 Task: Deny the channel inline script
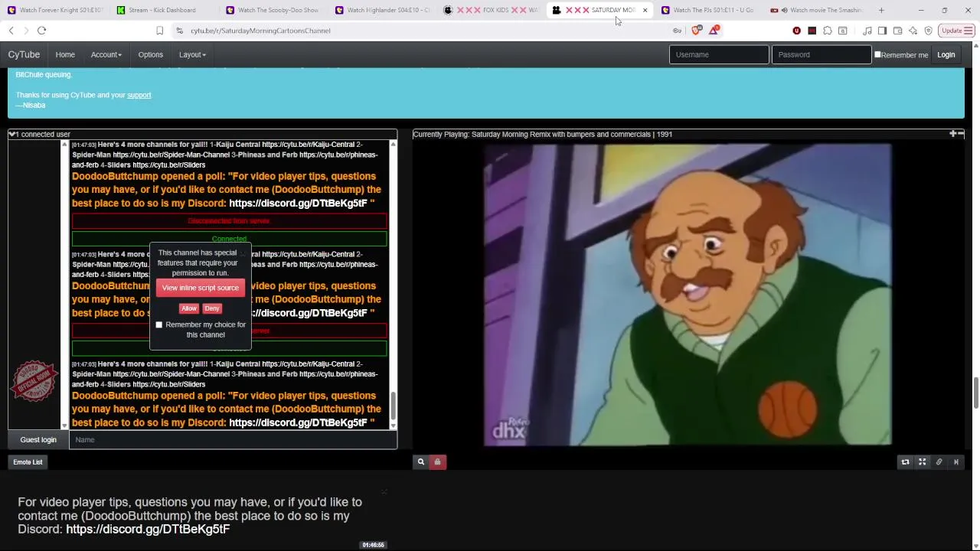click(x=212, y=308)
